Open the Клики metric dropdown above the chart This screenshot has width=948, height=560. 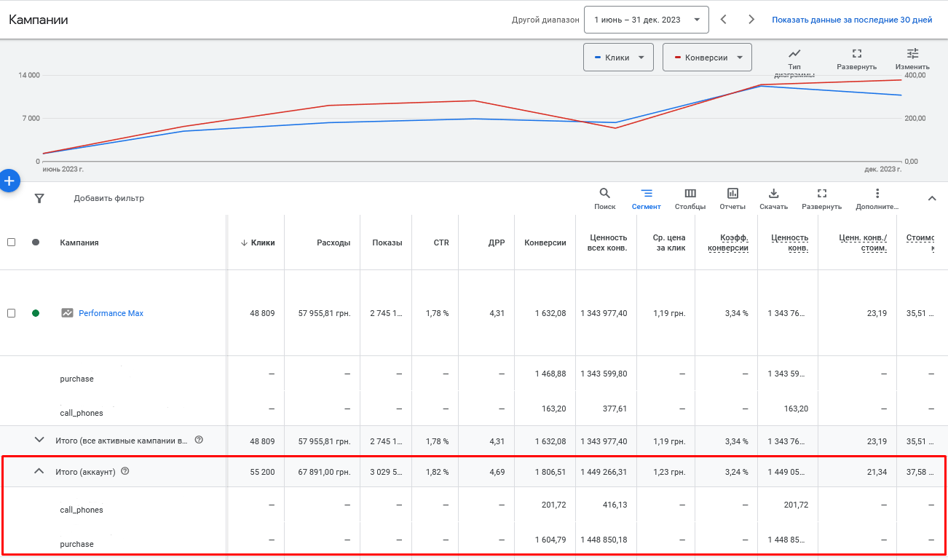(x=618, y=57)
